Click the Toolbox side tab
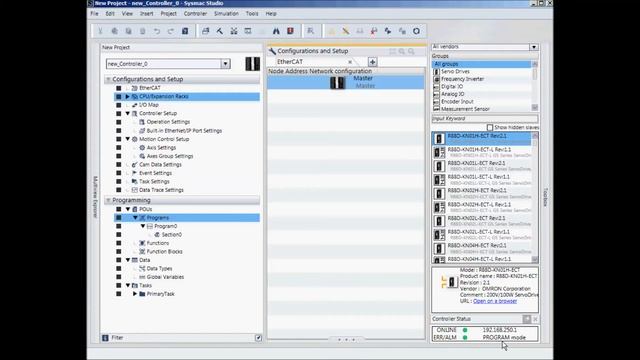 (x=545, y=198)
